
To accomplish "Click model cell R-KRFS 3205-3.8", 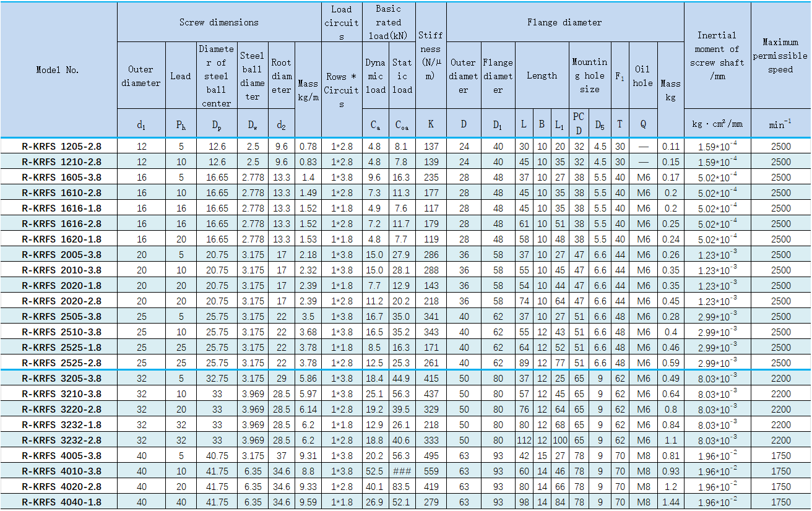I will click(x=61, y=379).
